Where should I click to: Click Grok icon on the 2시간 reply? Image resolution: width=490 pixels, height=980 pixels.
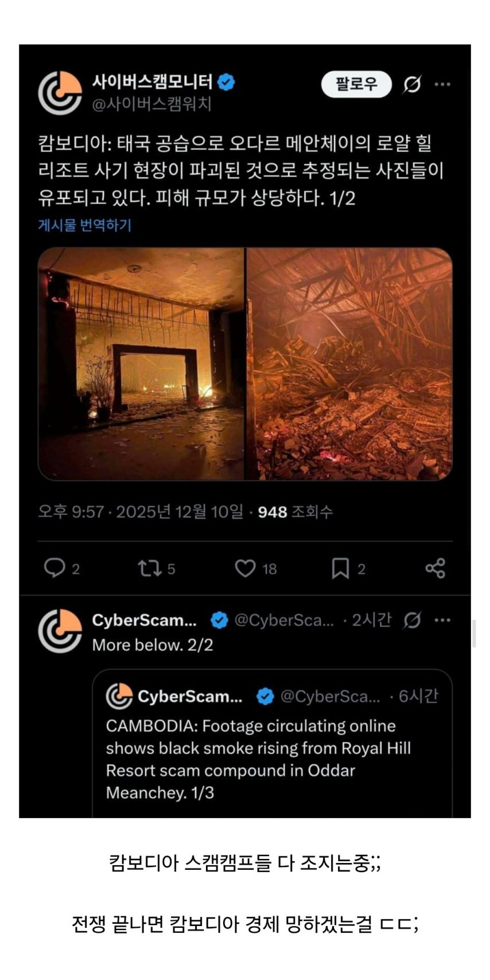(x=412, y=620)
